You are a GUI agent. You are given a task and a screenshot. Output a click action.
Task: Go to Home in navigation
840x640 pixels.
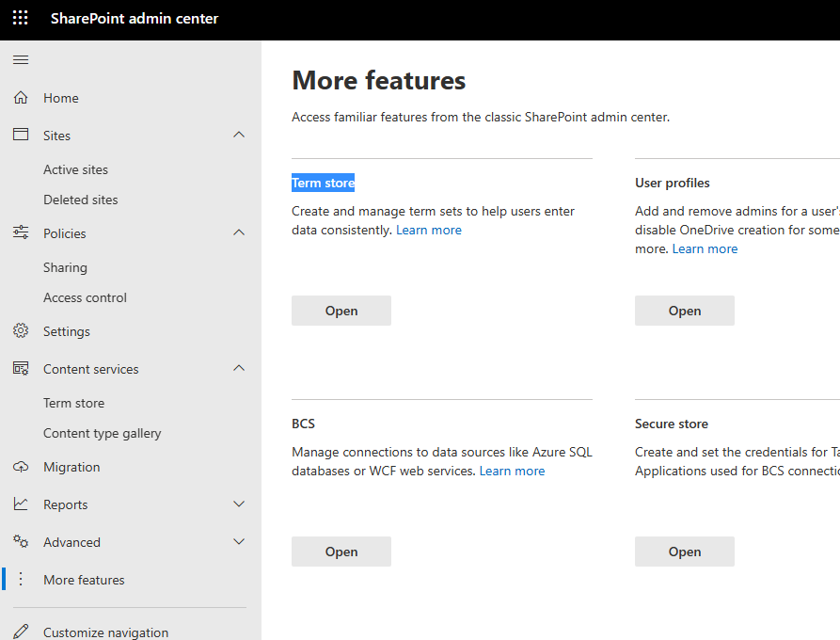[61, 98]
